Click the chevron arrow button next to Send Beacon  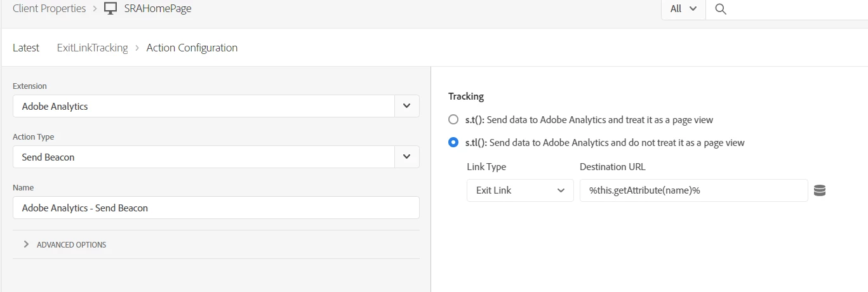pos(407,157)
